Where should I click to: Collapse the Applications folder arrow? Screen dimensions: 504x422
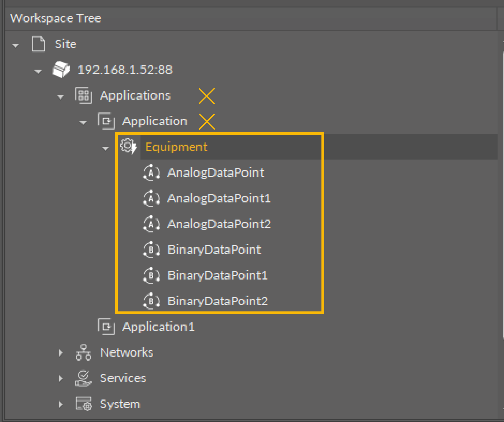61,97
